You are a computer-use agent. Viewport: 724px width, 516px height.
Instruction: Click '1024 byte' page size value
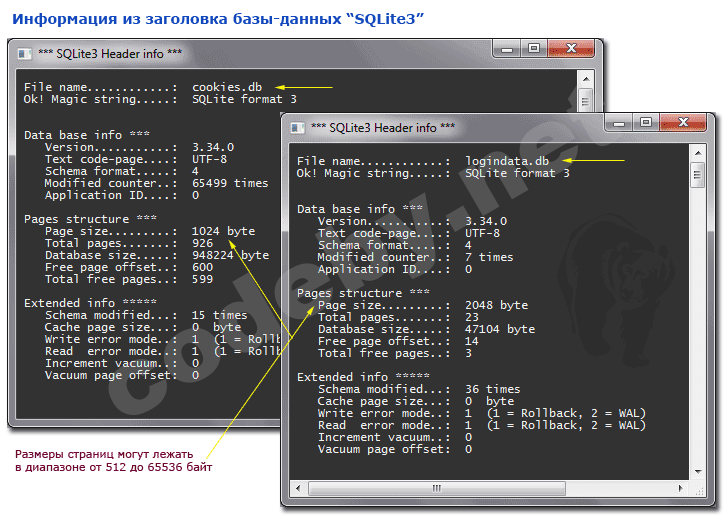tap(223, 231)
